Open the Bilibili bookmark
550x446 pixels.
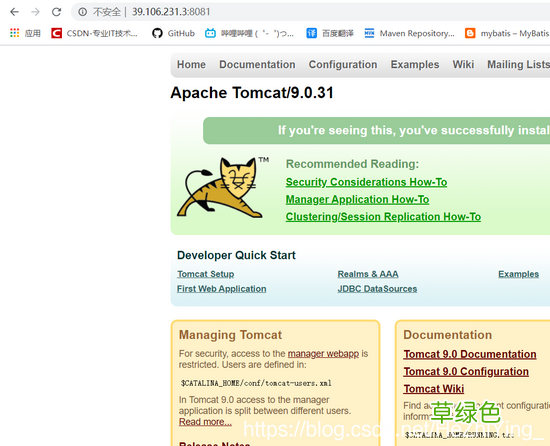(x=249, y=33)
